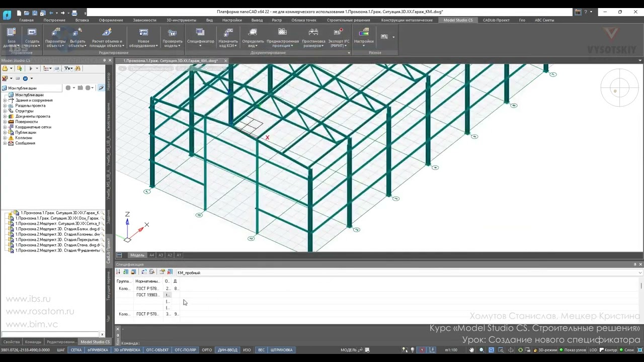
Task: Toggle СЕТКА grid mode
Action: point(76,350)
